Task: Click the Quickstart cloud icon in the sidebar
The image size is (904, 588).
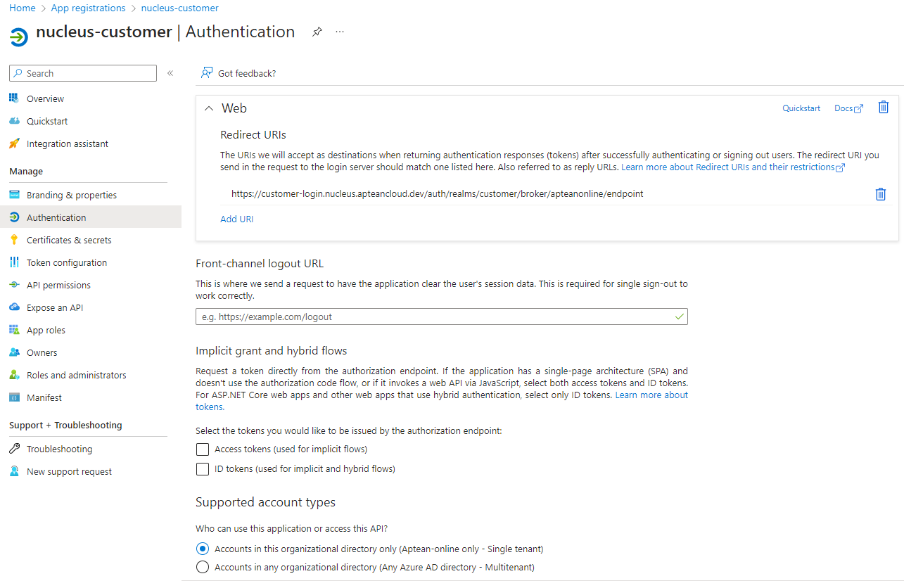Action: 14,121
